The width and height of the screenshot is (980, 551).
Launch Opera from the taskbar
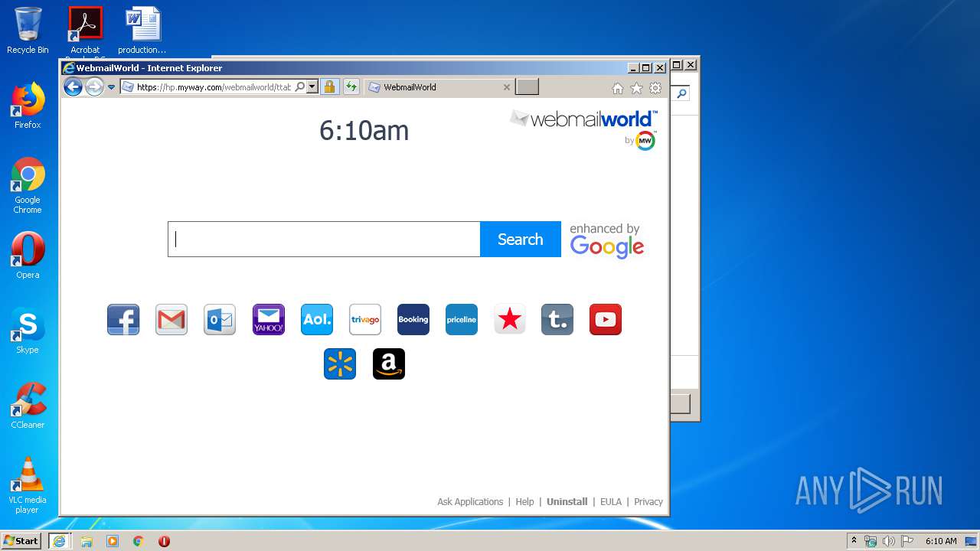pyautogui.click(x=164, y=541)
